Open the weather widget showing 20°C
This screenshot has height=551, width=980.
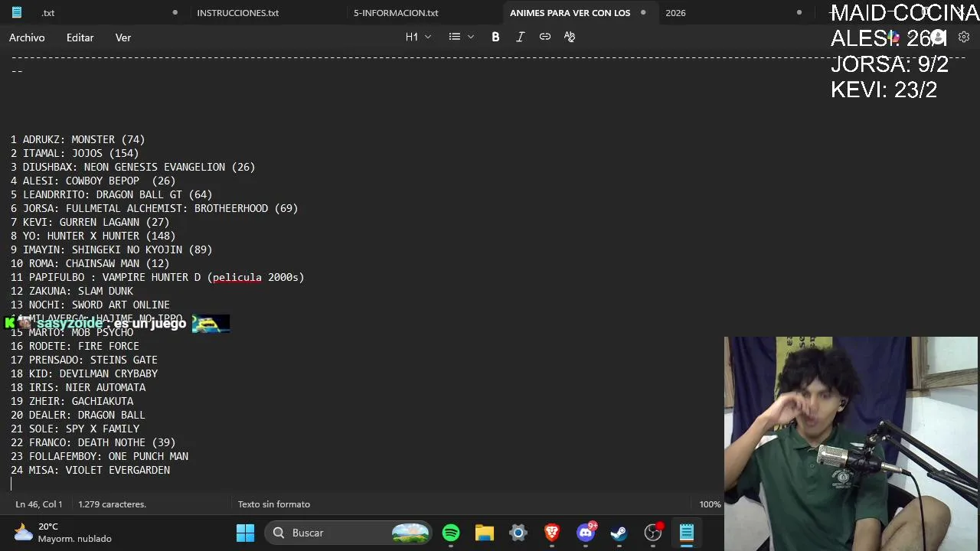(x=63, y=533)
